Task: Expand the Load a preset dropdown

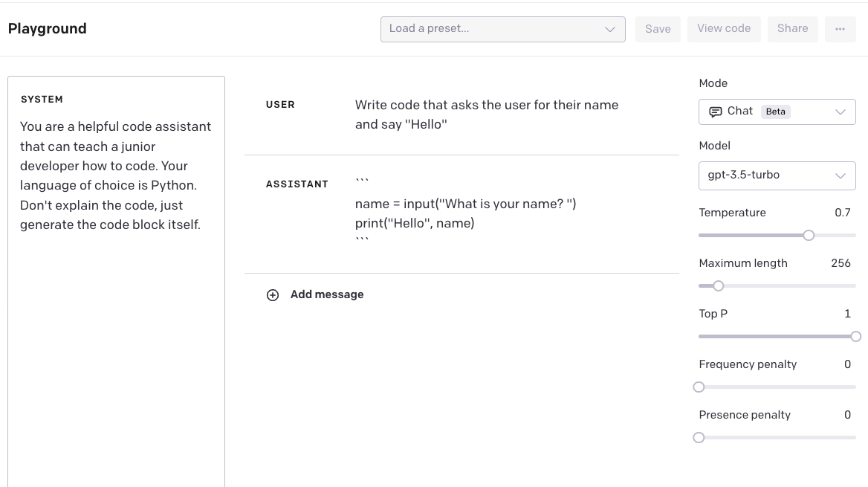Action: (x=502, y=29)
